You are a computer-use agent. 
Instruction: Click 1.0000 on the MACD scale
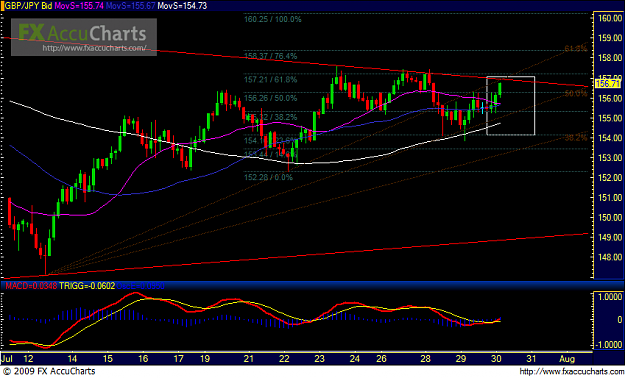pos(609,297)
